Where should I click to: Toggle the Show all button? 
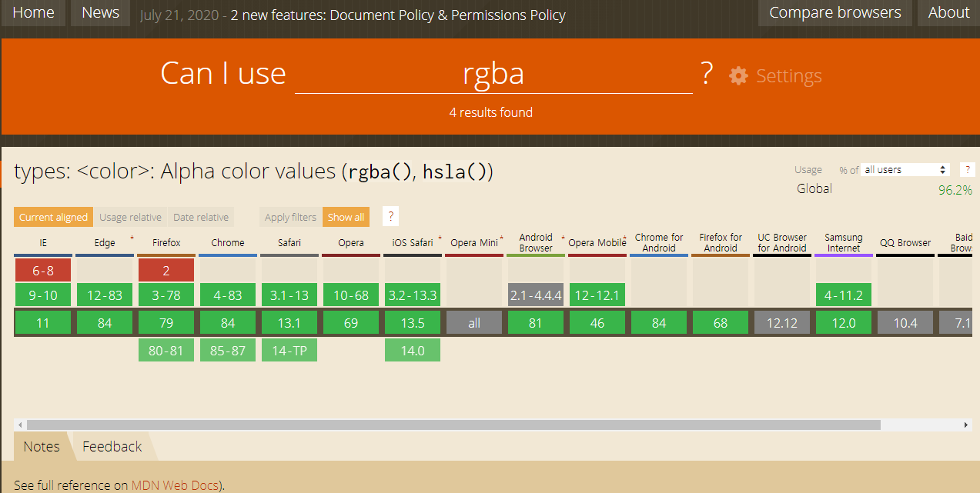pyautogui.click(x=346, y=217)
